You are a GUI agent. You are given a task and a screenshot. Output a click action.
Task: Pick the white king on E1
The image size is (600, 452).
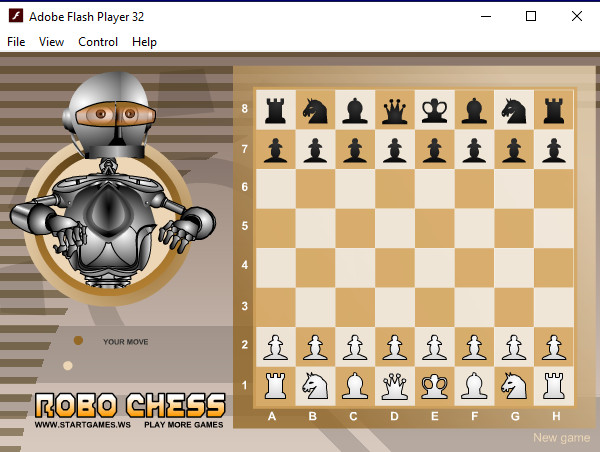pos(434,386)
